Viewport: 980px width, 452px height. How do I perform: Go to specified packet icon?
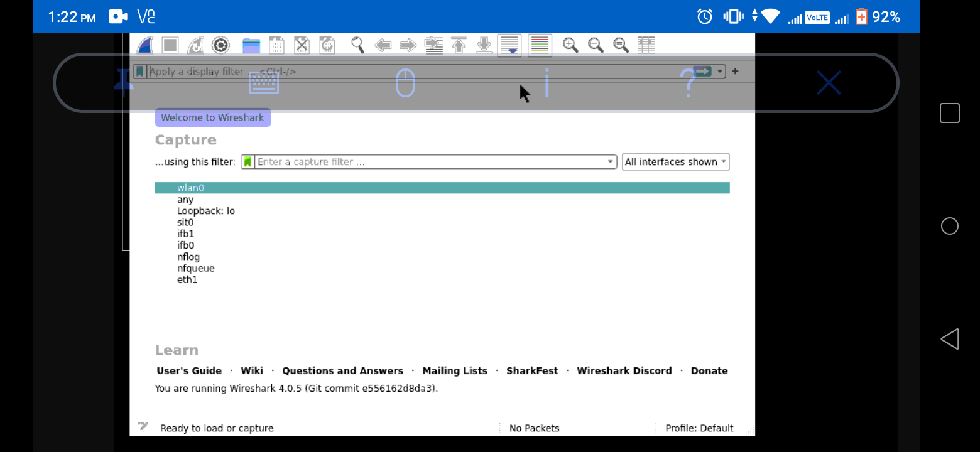click(x=433, y=45)
